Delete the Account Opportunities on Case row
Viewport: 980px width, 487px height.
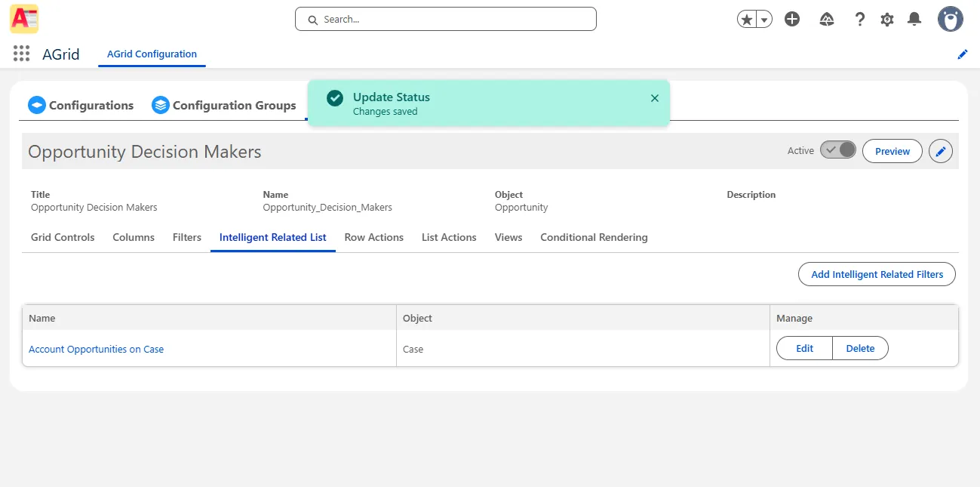860,348
